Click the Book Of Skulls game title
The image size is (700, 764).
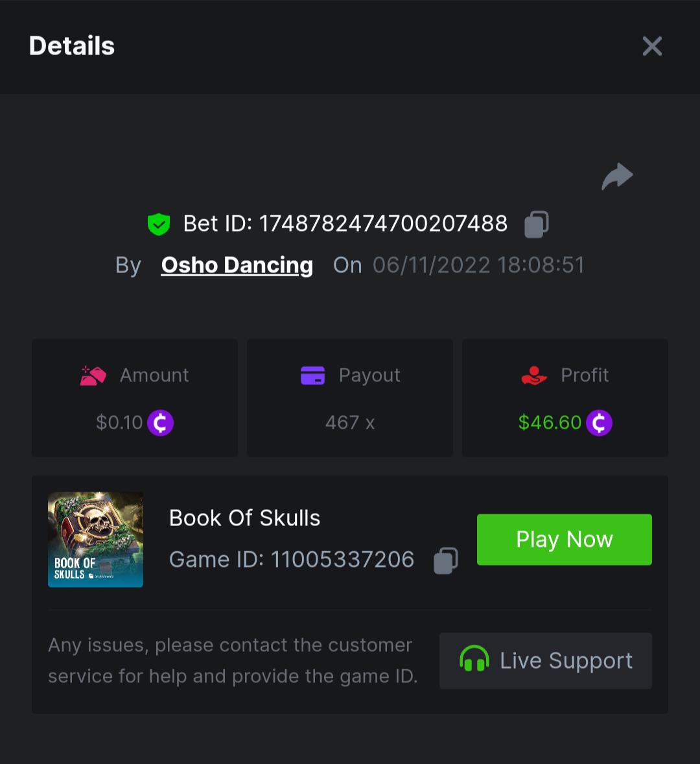click(244, 518)
